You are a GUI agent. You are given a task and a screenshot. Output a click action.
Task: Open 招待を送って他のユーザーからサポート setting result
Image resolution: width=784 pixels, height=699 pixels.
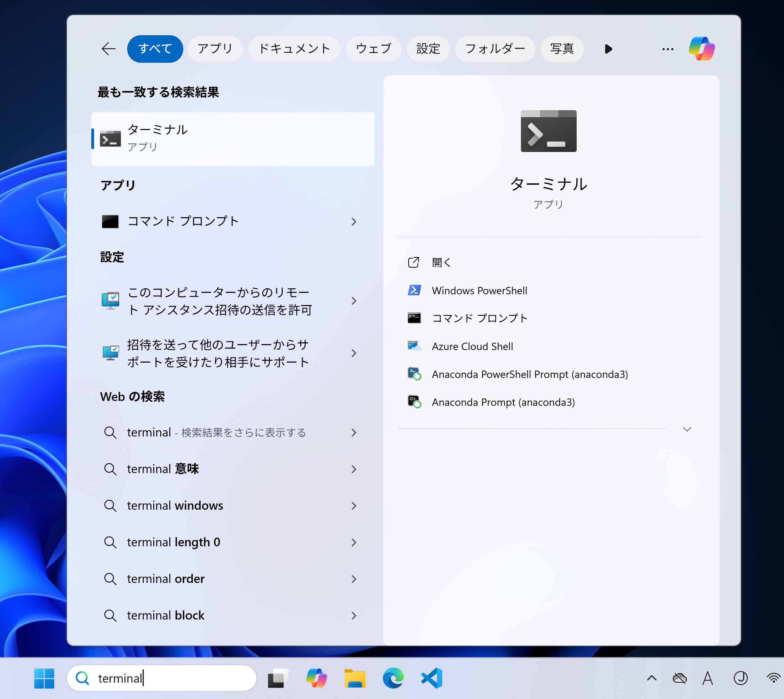[233, 354]
